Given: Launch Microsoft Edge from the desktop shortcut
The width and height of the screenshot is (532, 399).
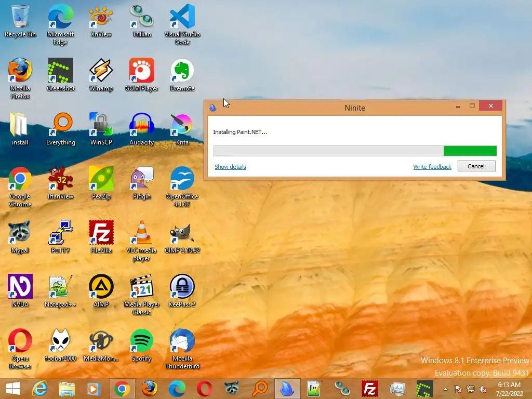Looking at the screenshot, I should point(60,24).
